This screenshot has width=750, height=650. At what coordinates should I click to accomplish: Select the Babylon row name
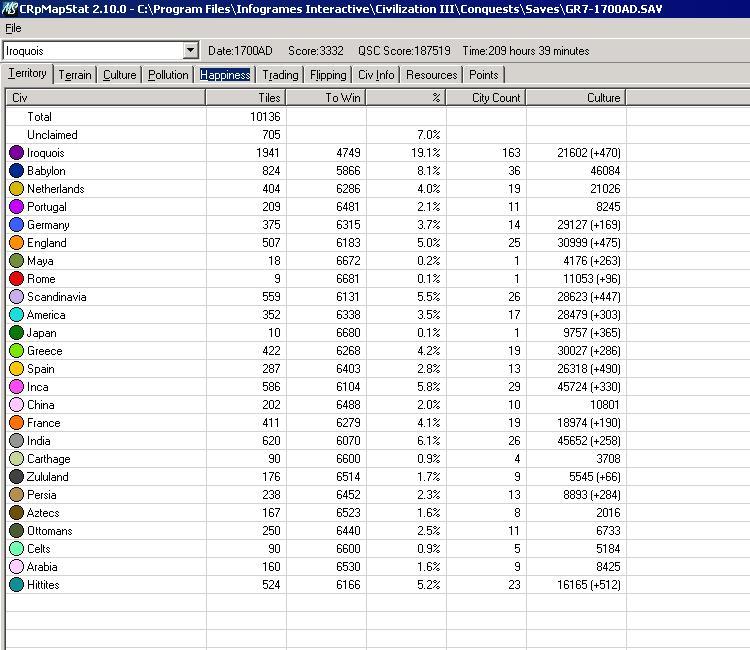[x=46, y=171]
